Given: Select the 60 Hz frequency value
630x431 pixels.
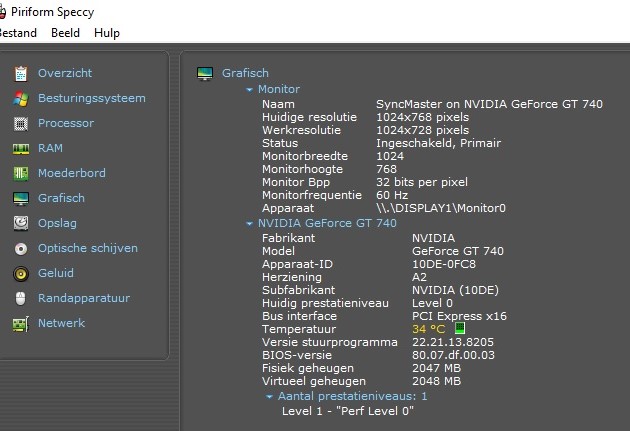Looking at the screenshot, I should [392, 195].
